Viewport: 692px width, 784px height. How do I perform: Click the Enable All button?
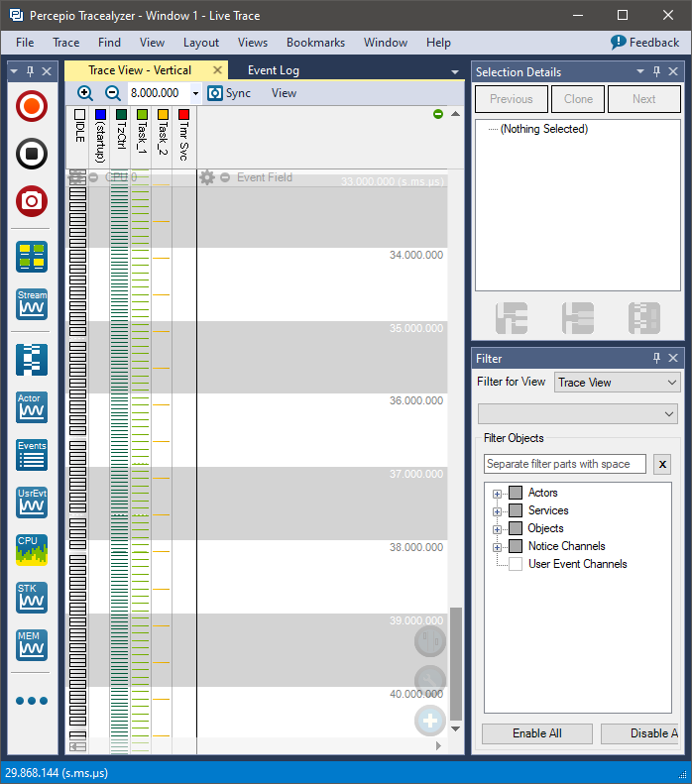(x=537, y=733)
